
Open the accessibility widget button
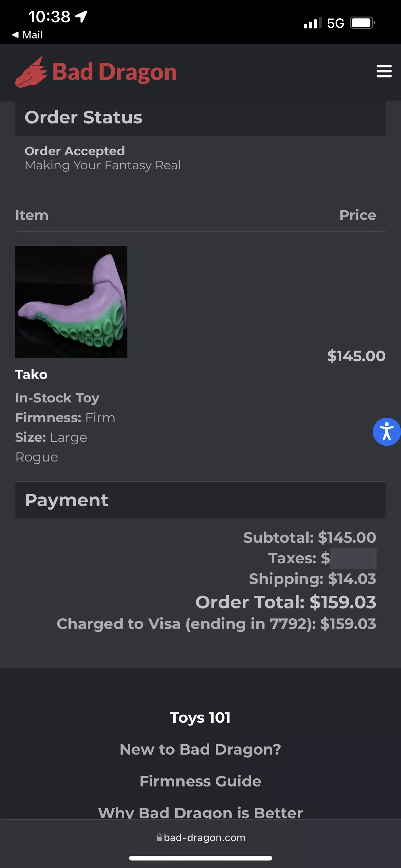pyautogui.click(x=387, y=432)
